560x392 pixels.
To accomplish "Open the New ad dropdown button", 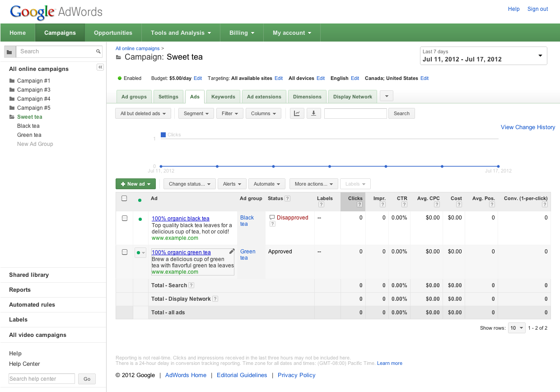I will [136, 184].
